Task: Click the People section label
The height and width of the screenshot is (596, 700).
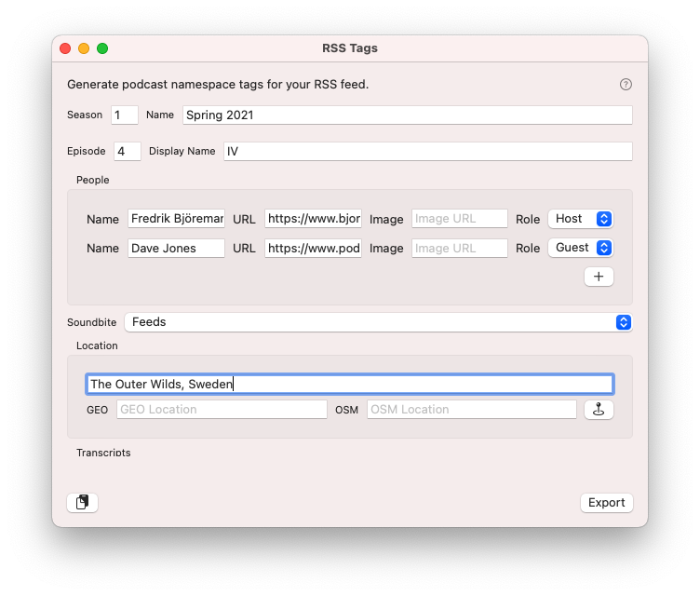Action: (93, 180)
